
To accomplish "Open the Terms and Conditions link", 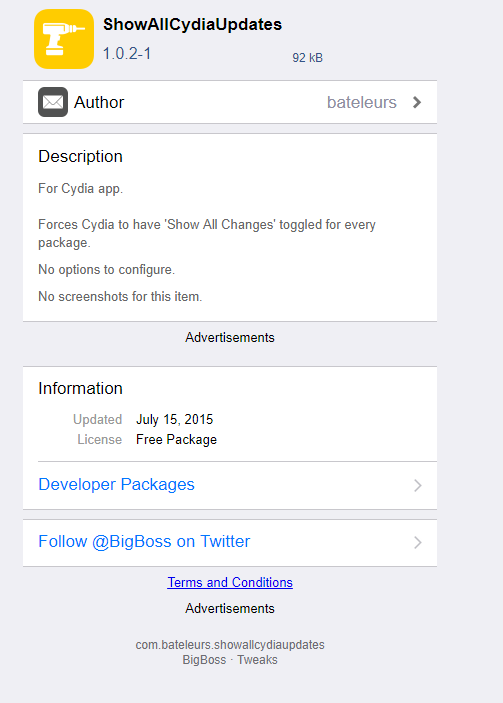I will pos(230,582).
